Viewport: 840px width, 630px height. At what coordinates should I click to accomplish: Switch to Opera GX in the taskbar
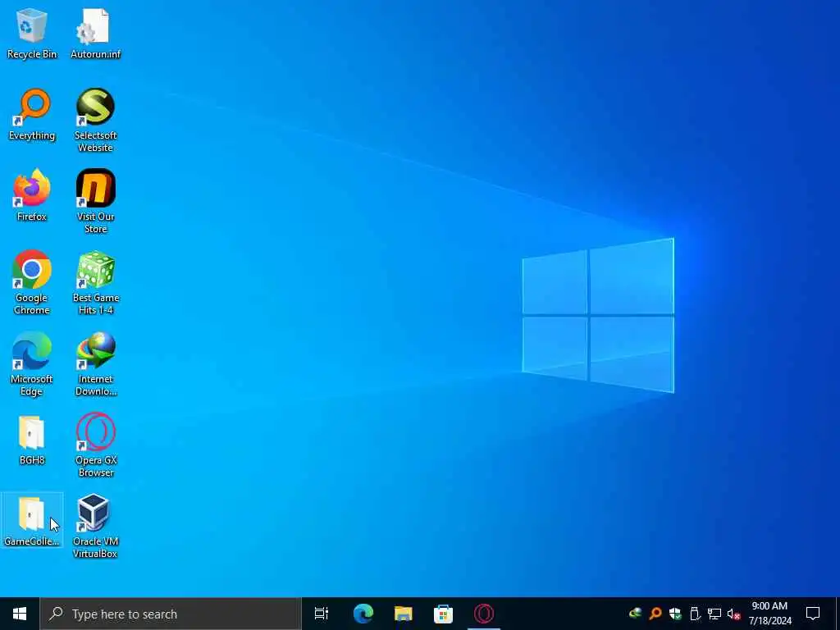pos(484,614)
